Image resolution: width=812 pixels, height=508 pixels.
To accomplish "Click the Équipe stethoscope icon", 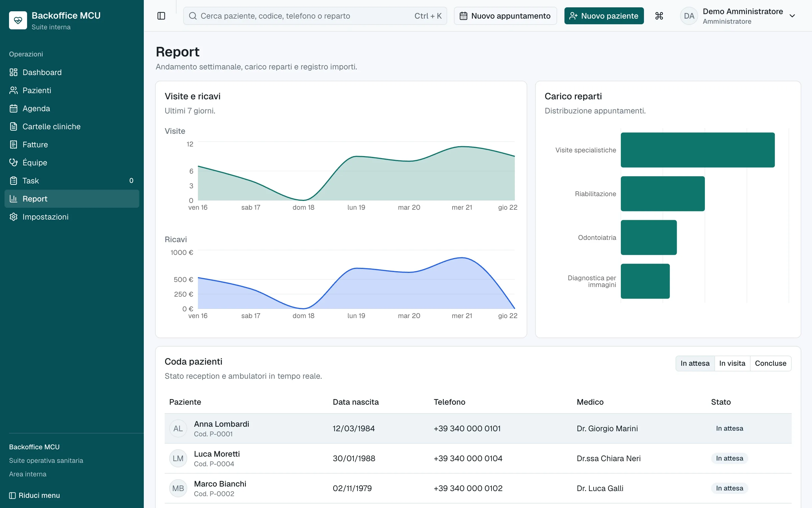I will 14,163.
